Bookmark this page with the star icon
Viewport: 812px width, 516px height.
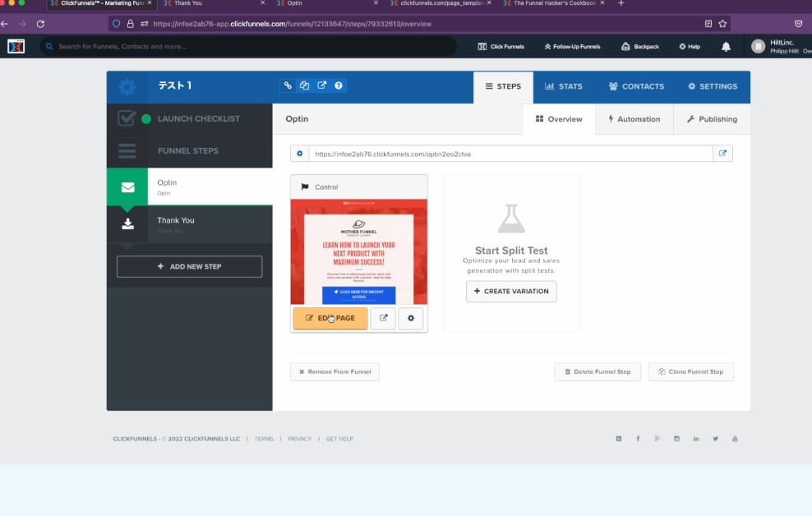tap(722, 24)
